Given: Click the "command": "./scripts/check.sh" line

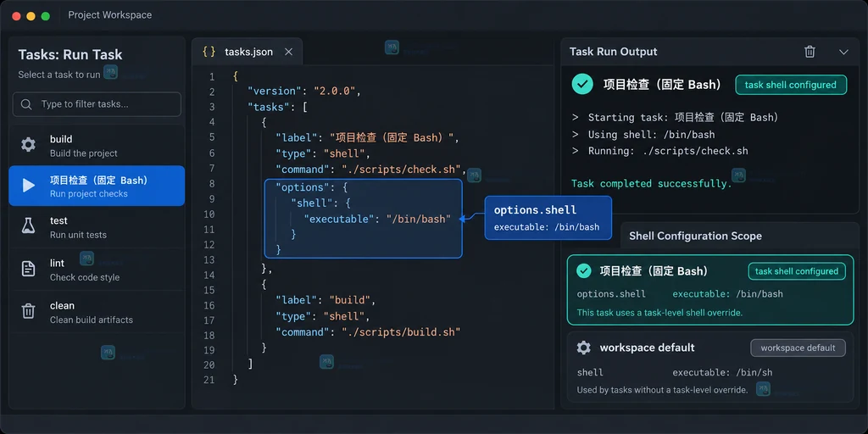Looking at the screenshot, I should (x=371, y=169).
